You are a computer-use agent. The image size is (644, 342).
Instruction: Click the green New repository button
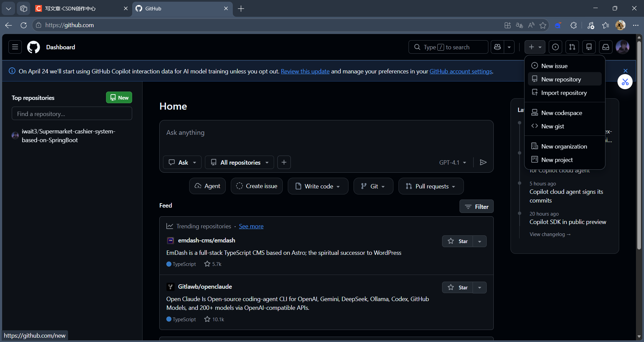(x=119, y=98)
